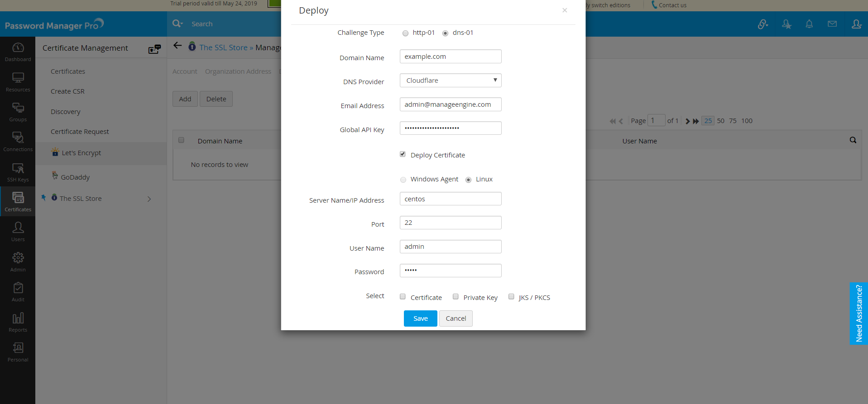This screenshot has width=868, height=404.
Task: Click the search magnifier icon in header
Action: coord(177,24)
